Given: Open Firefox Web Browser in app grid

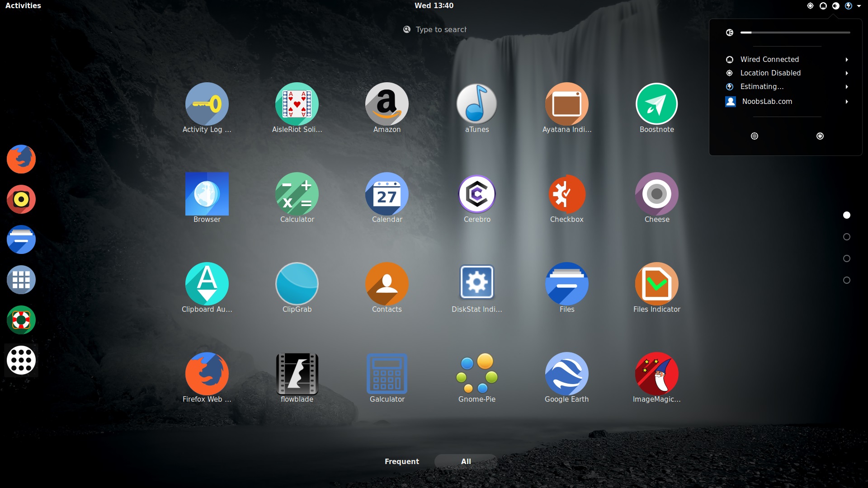Looking at the screenshot, I should pyautogui.click(x=207, y=378).
